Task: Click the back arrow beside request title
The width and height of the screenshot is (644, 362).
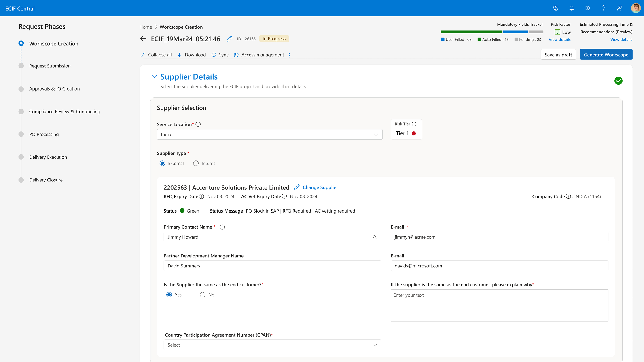Action: 143,39
